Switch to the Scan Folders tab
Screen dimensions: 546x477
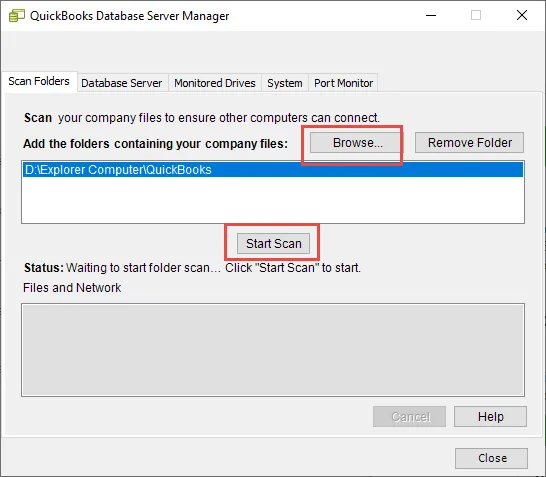pyautogui.click(x=39, y=81)
